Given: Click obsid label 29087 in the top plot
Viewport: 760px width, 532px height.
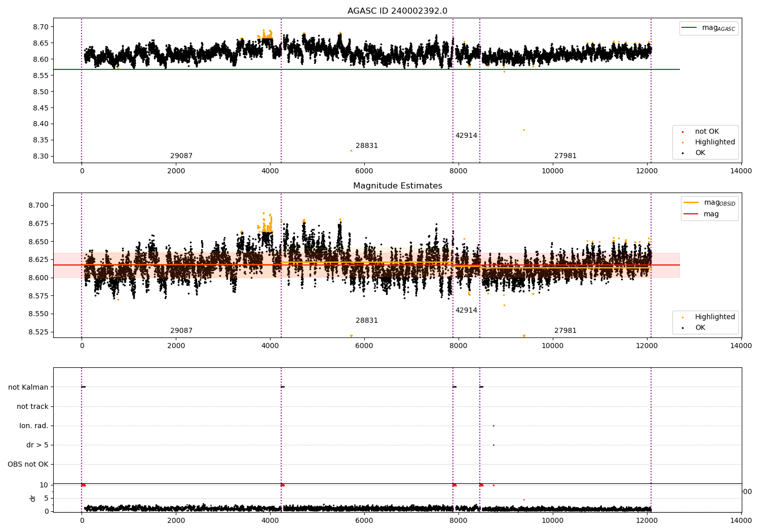Looking at the screenshot, I should 181,156.
